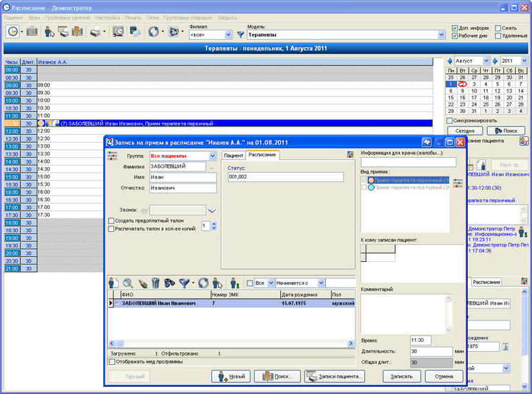The image size is (532, 394).
Task: Click the cyan circle beside Прием терапевта повторный
Action: pos(371,188)
